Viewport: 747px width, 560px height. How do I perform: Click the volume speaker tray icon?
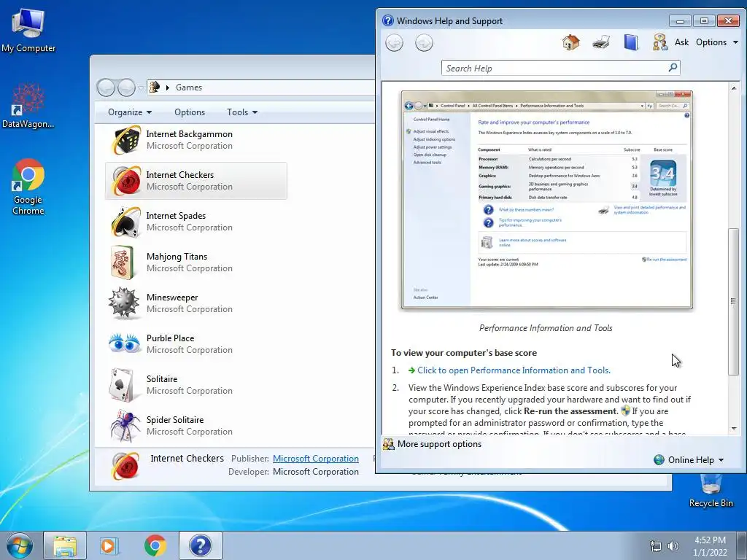click(673, 546)
